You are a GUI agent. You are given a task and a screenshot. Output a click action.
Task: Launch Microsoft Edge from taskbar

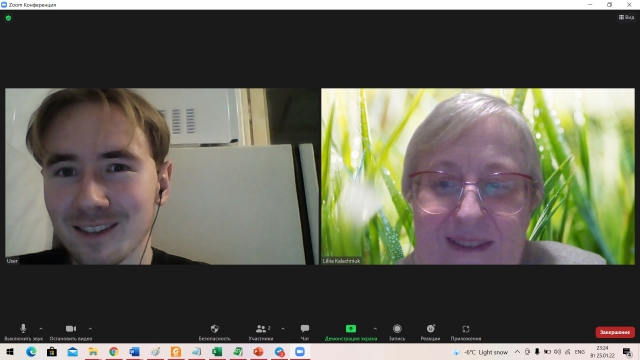[x=31, y=352]
